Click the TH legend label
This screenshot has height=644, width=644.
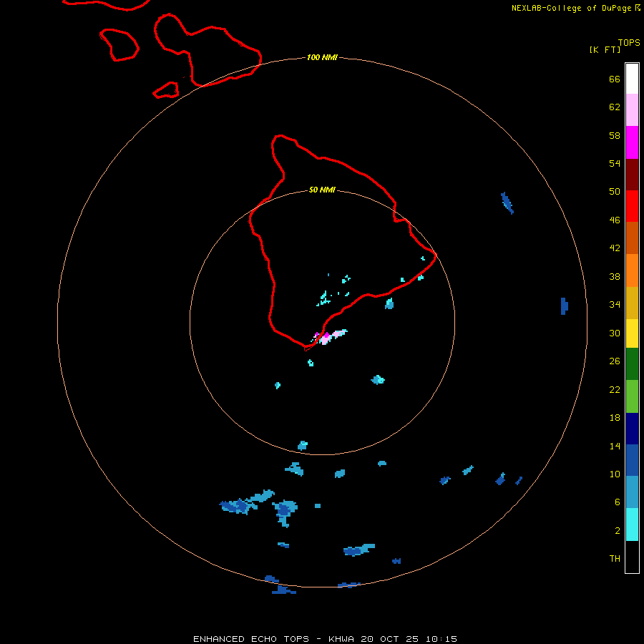[x=615, y=559]
